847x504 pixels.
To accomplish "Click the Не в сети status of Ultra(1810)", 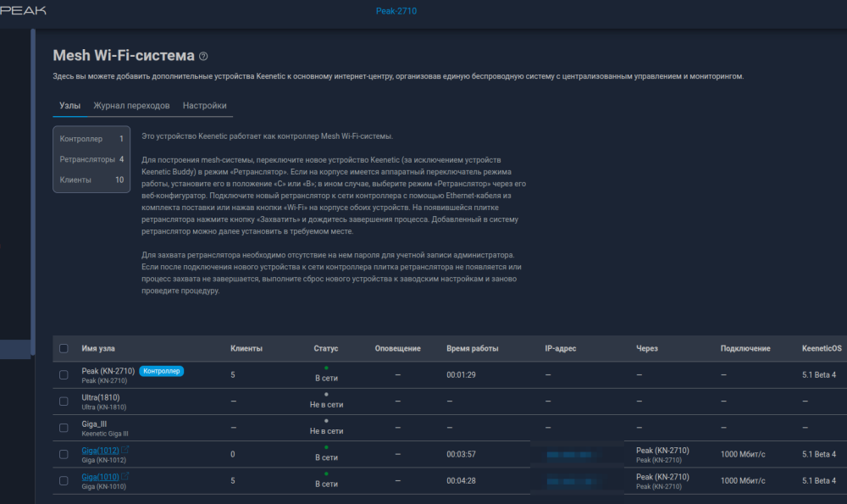I will tap(326, 405).
